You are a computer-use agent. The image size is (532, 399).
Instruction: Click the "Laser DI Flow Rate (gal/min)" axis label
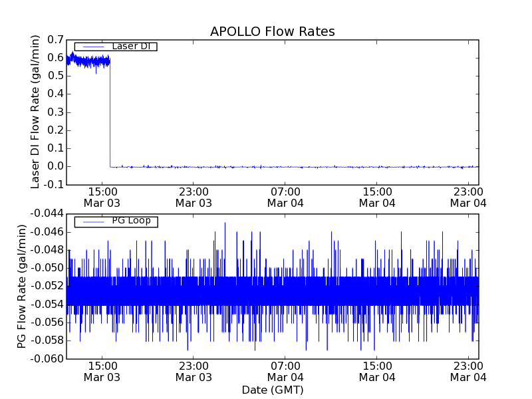point(35,112)
